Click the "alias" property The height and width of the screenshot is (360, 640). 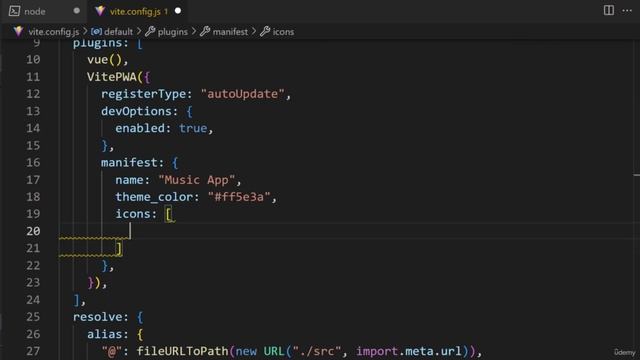coord(104,334)
